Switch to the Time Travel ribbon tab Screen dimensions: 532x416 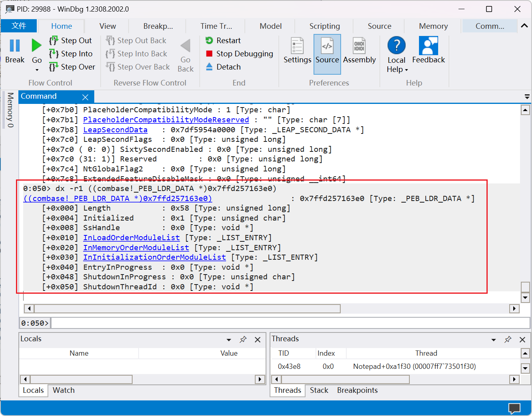pyautogui.click(x=216, y=26)
